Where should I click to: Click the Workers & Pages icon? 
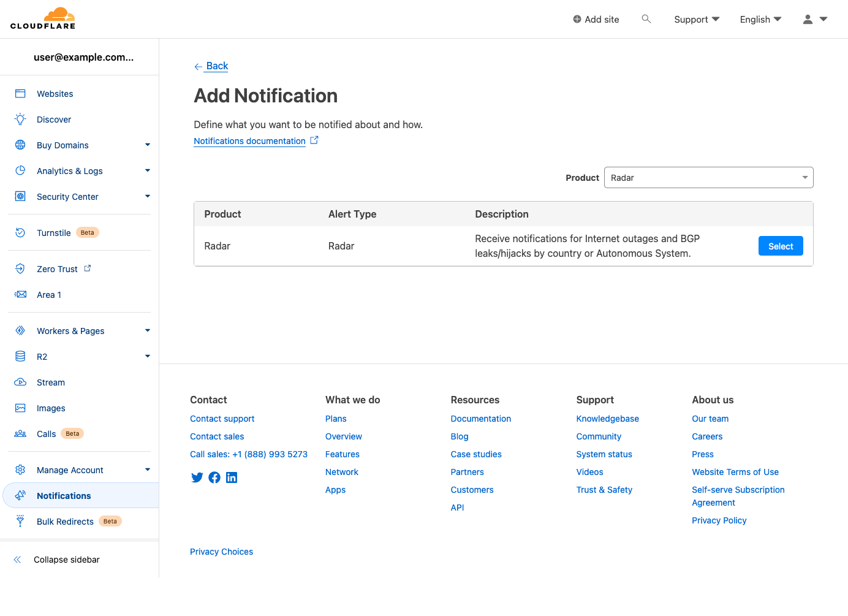(x=20, y=331)
